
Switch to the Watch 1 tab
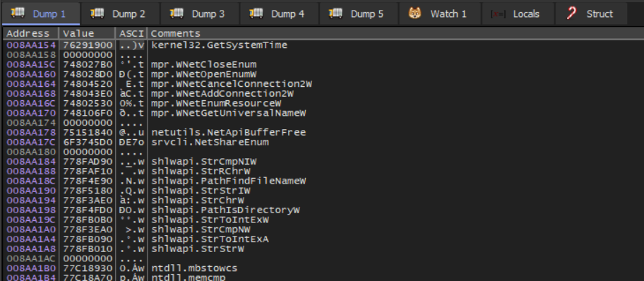439,13
